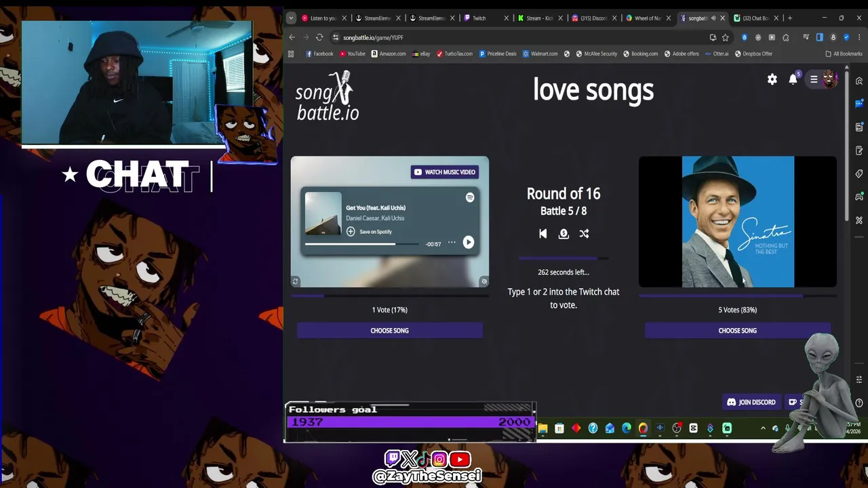Toggle hide-video eye icon on left card

484,281
